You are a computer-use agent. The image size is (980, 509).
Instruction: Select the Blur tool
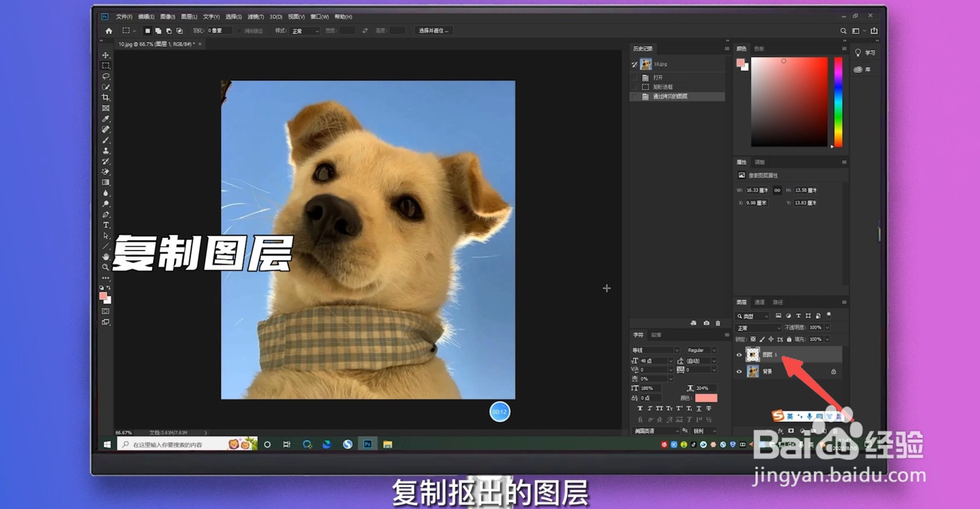[105, 193]
